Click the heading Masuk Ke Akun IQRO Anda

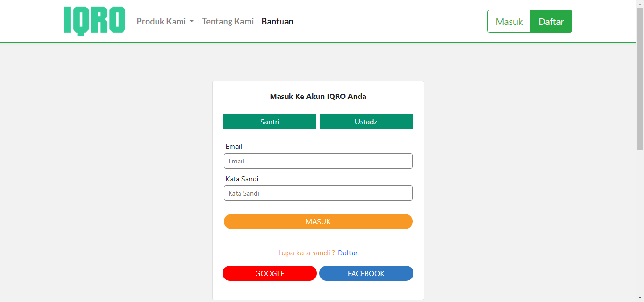click(318, 97)
